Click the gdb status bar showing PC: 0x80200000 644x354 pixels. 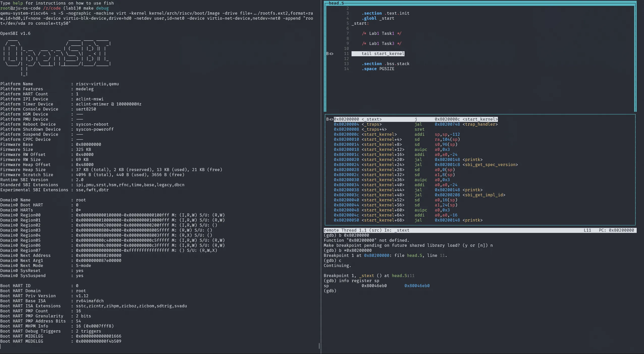tap(616, 230)
